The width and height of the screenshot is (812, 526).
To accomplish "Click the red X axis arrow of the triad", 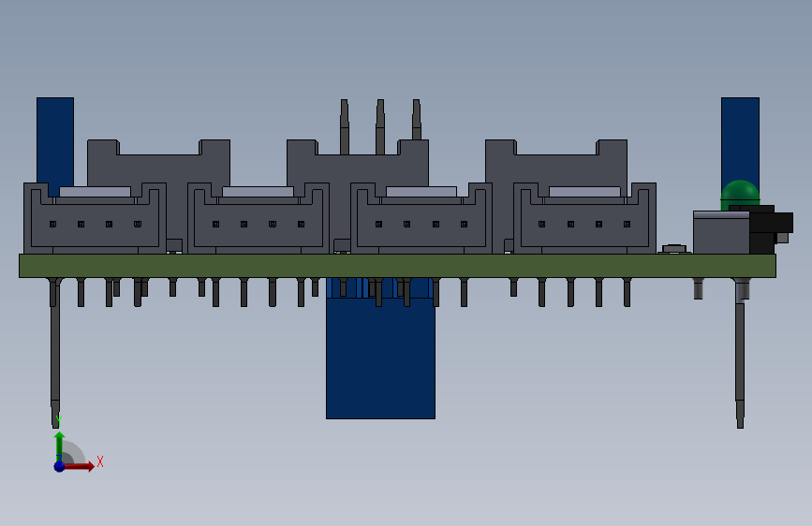I will (79, 466).
